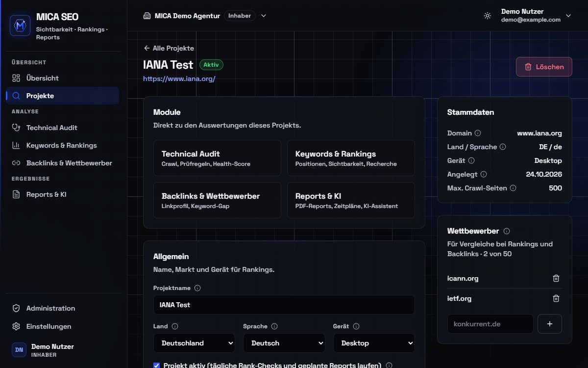This screenshot has width=588, height=368.
Task: Click the info icon beside the Land label
Action: tap(175, 326)
